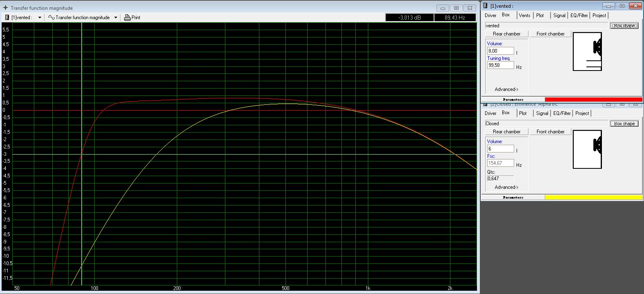Click the speaker box icon beside [1]vented
The image size is (644, 294).
[7, 18]
